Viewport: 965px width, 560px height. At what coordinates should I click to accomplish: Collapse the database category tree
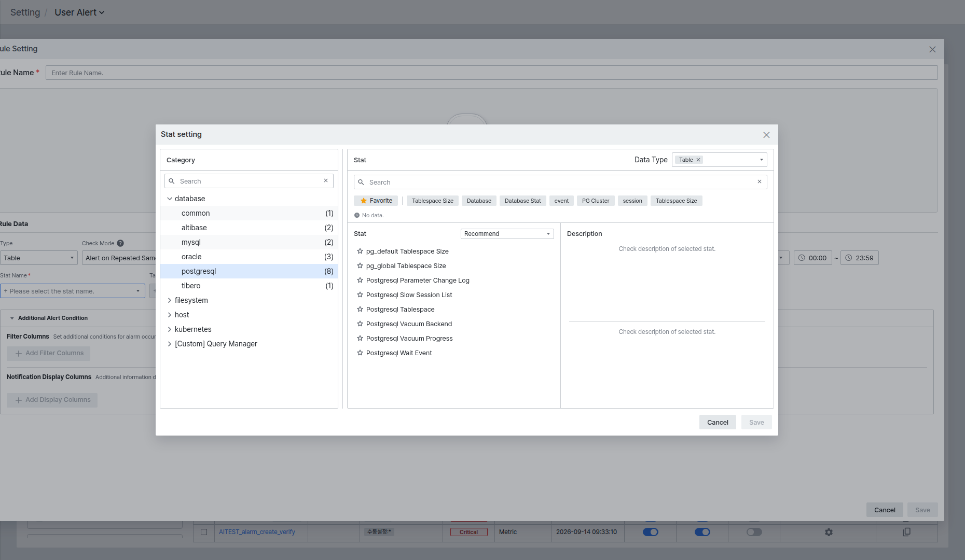point(170,199)
